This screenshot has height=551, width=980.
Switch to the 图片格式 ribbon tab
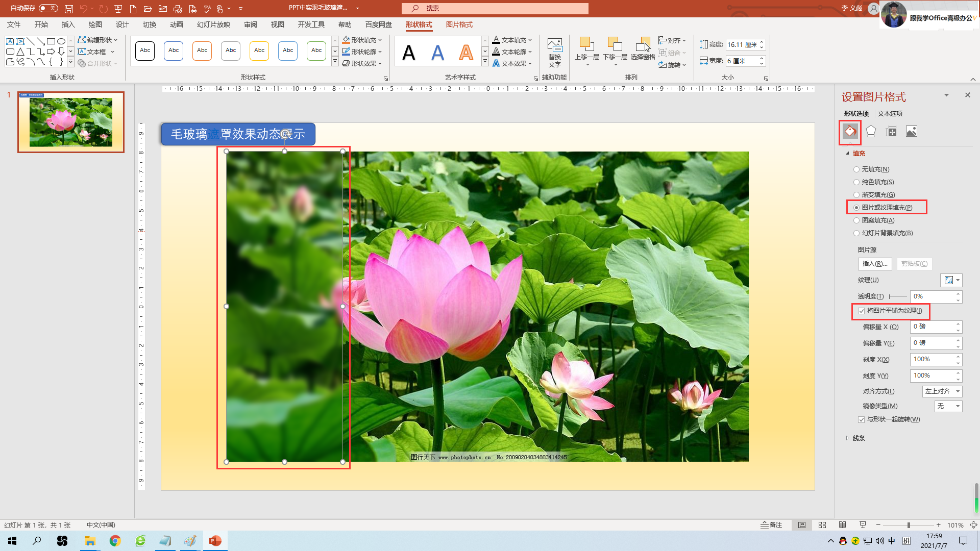(x=459, y=24)
